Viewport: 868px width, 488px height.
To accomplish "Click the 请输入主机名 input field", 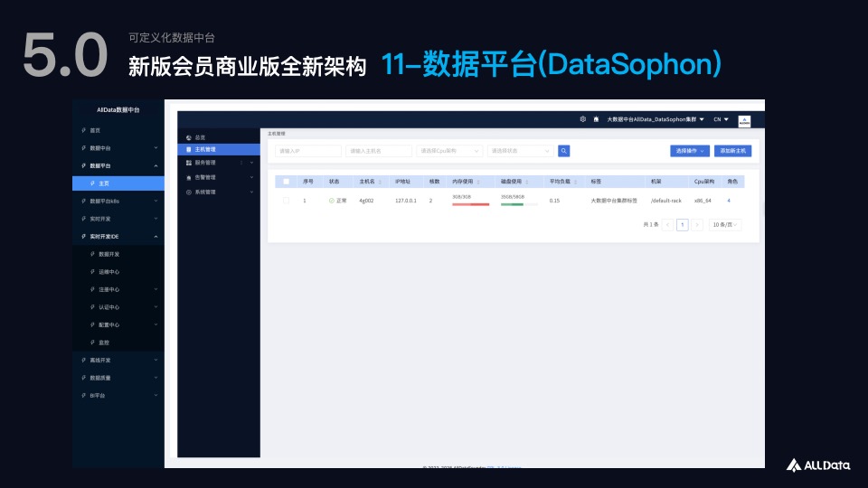I will (379, 151).
